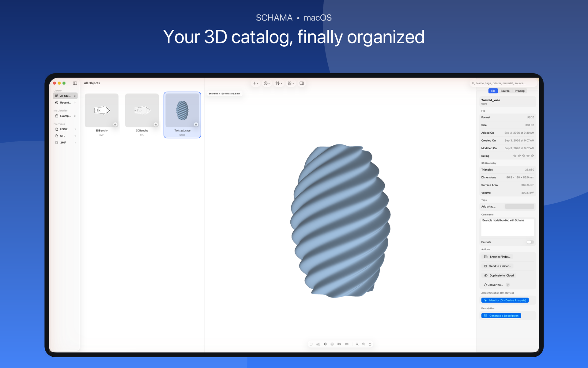The width and height of the screenshot is (588, 368).
Task: Filter by 3MF file type
Action: coord(65,143)
